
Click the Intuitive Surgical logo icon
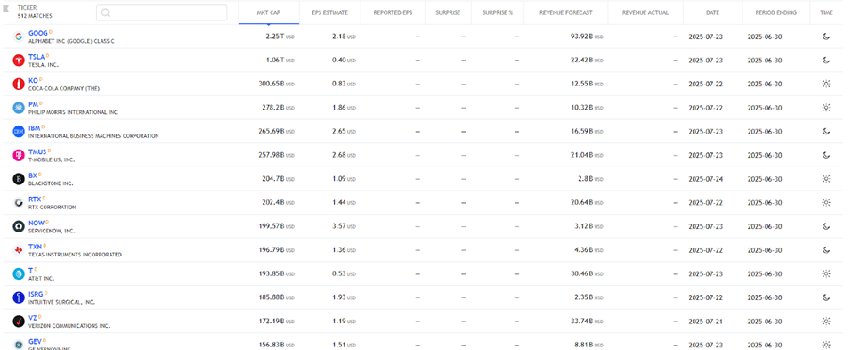(x=19, y=297)
